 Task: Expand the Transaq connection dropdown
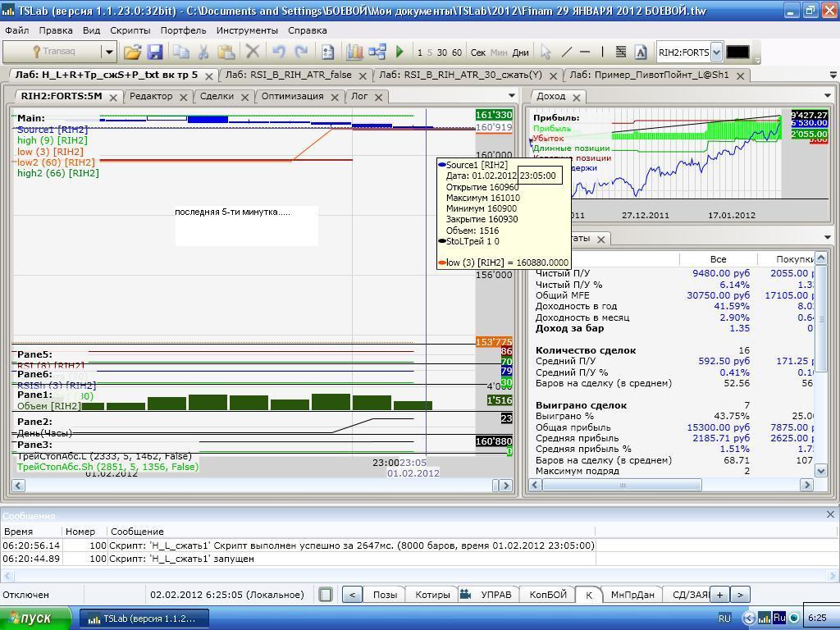108,52
